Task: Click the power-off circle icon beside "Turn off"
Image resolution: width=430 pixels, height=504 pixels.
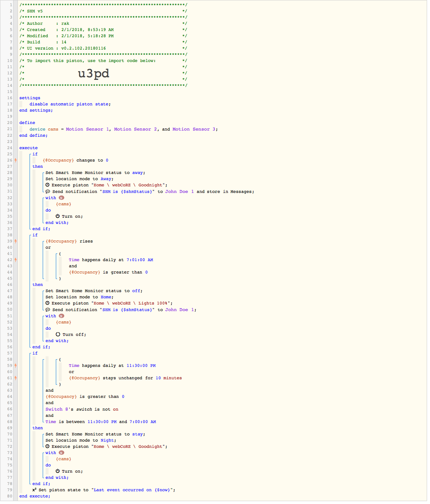Action: [x=58, y=334]
